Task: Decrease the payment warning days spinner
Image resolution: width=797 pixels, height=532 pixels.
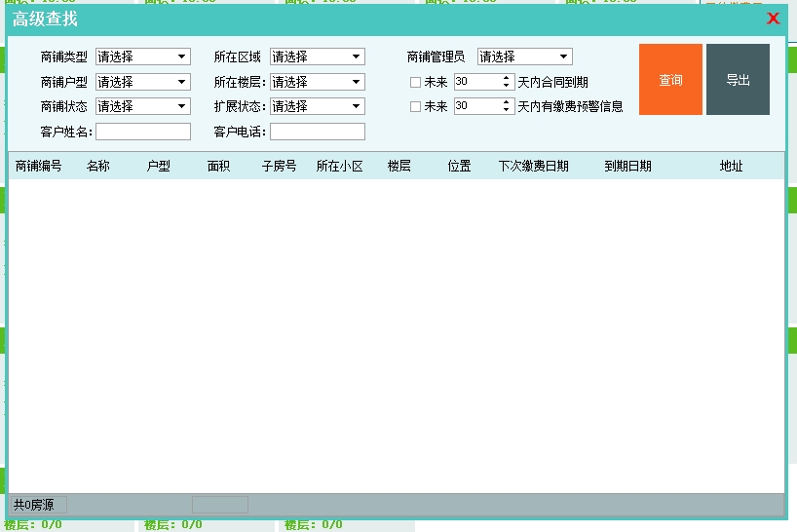Action: coord(507,110)
